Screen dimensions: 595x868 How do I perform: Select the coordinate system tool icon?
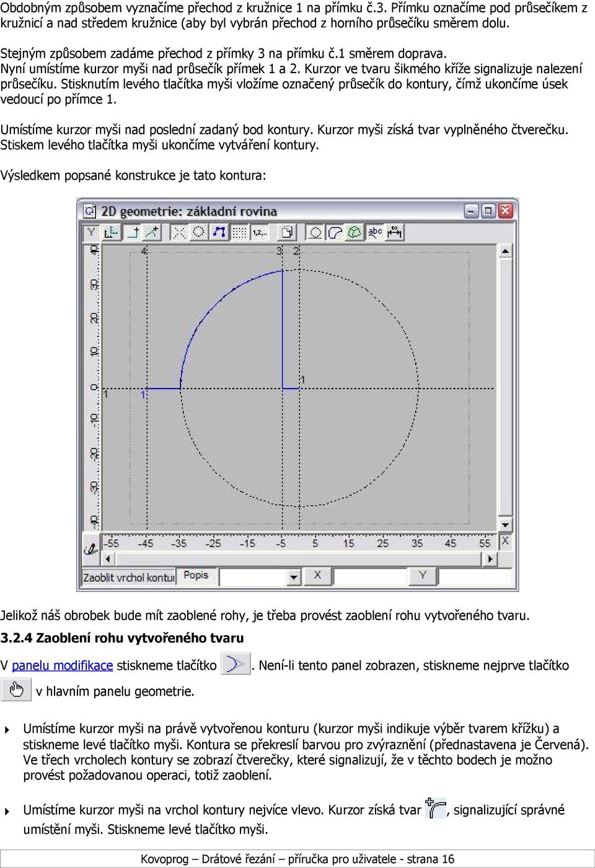click(112, 232)
